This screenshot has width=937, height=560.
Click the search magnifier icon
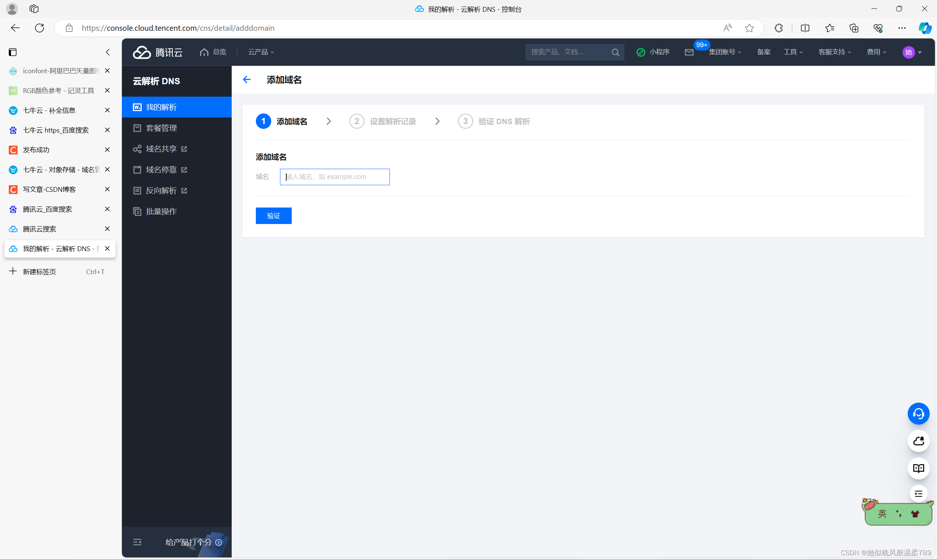[616, 52]
